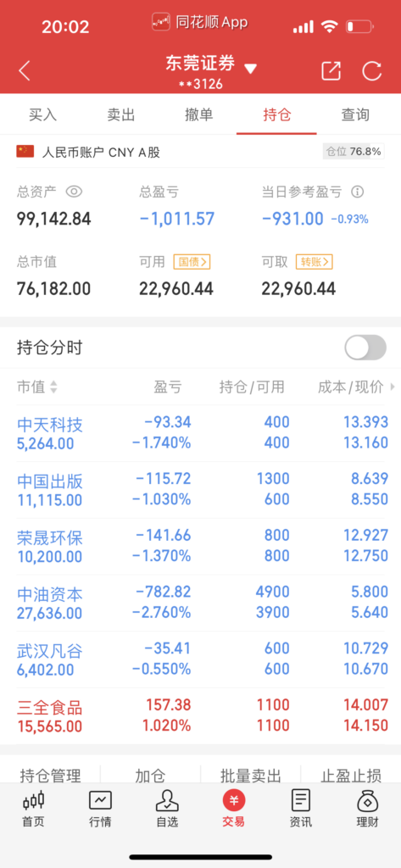
Task: Open the 三全食品 holding row
Action: [x=200, y=715]
